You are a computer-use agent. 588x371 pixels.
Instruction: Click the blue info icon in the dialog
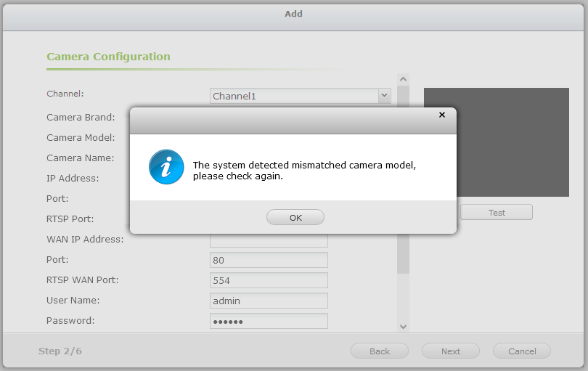pos(166,167)
